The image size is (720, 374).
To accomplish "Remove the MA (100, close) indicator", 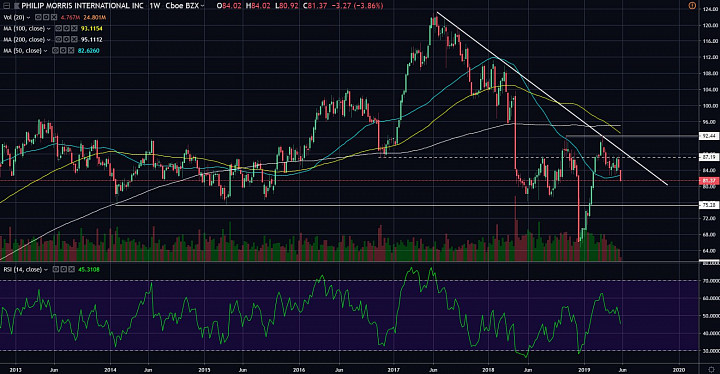I will click(x=74, y=28).
